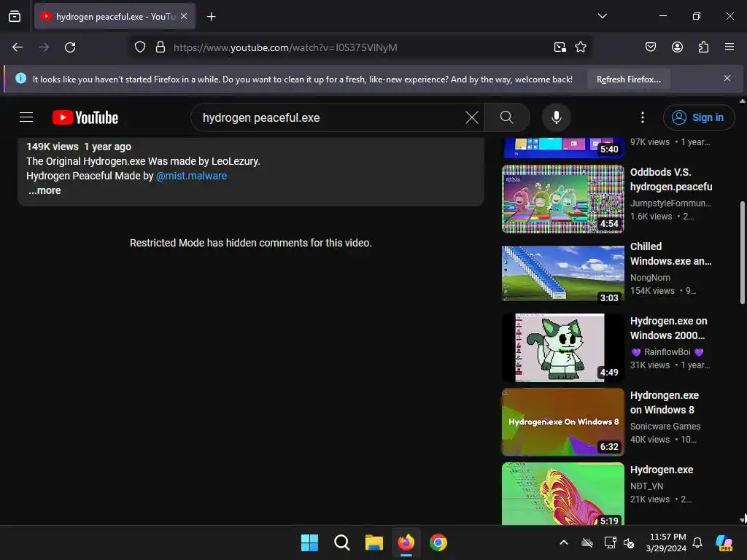Open Sonicware Games channel name
Screen dimensions: 747x560
coord(665,426)
